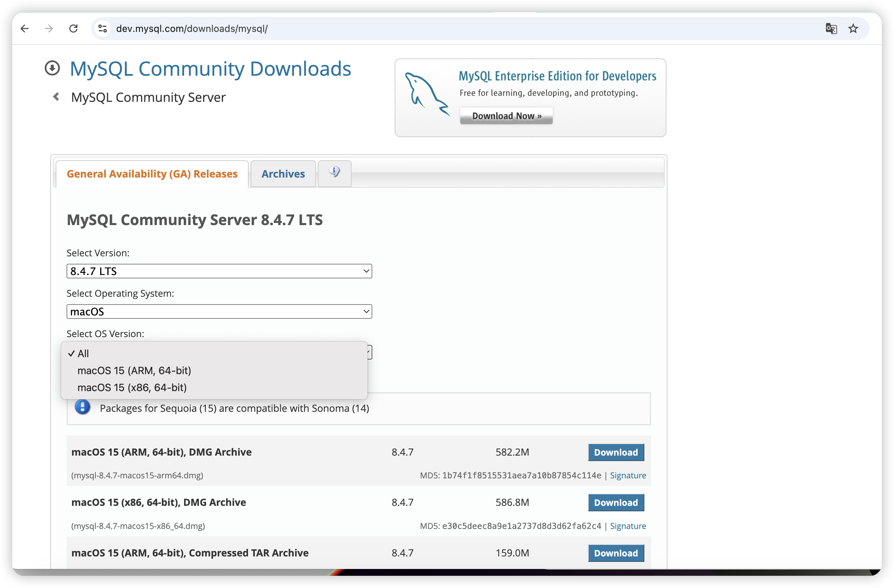Click the Google Translate page icon
Image resolution: width=894 pixels, height=588 pixels.
831,29
